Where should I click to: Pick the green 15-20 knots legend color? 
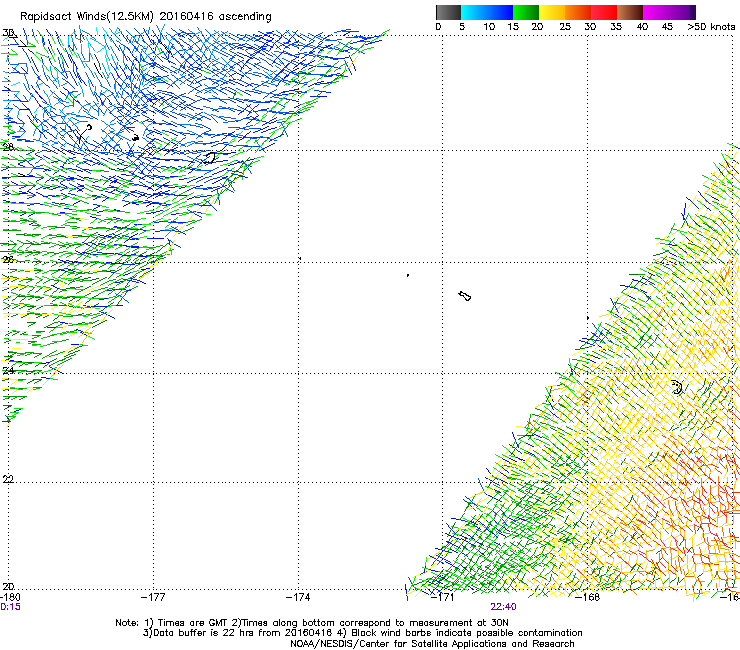click(x=526, y=12)
